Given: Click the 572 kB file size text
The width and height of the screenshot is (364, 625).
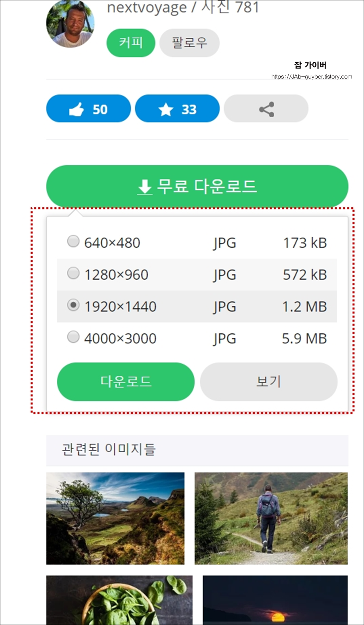Looking at the screenshot, I should 305,275.
